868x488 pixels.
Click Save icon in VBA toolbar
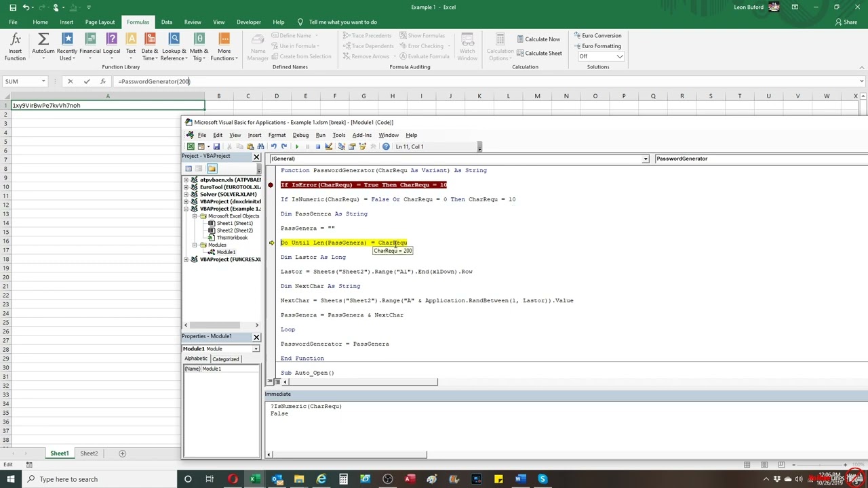tap(216, 146)
